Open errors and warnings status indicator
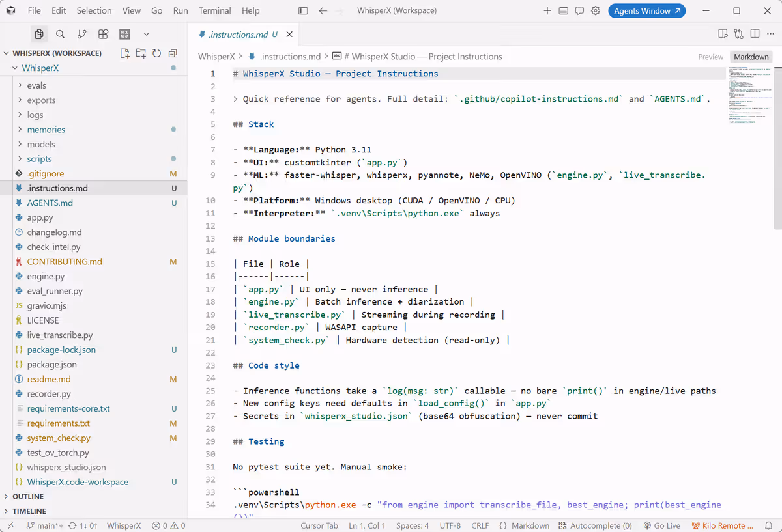Viewport: 782px width, 532px height. click(x=168, y=525)
